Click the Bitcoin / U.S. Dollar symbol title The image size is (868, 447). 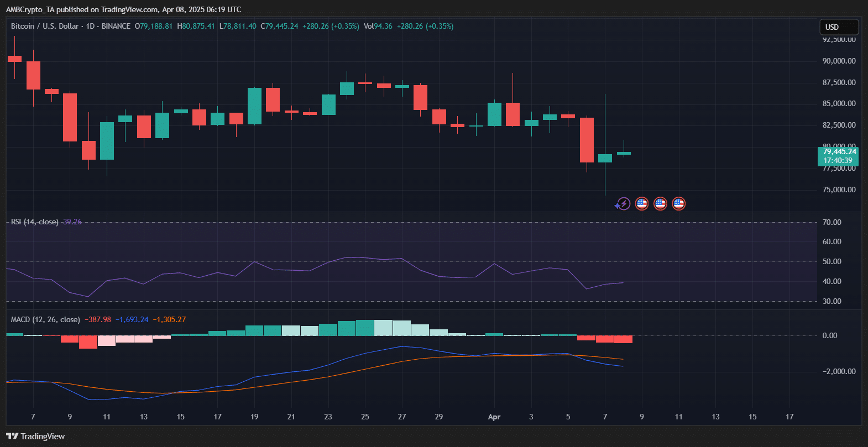pos(44,27)
